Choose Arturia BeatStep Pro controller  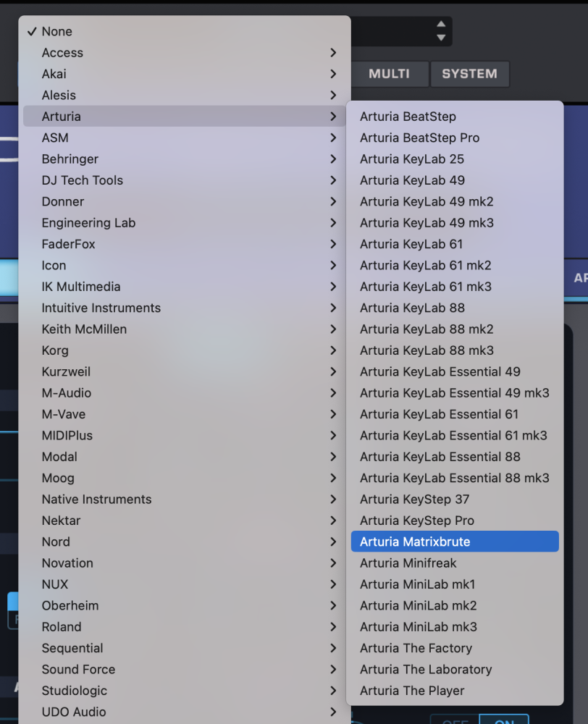(455, 138)
